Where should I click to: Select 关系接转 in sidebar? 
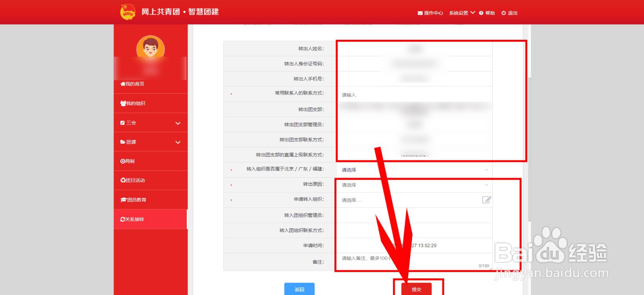coord(151,219)
